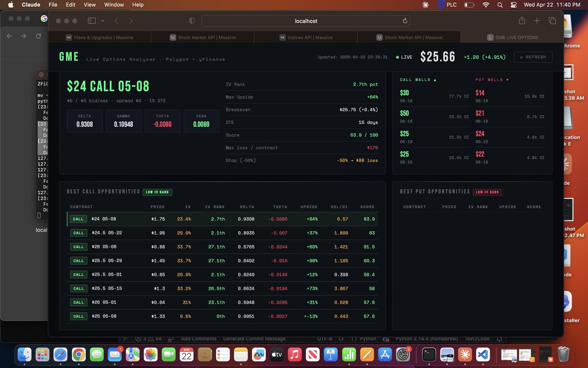Screen dimensions: 588x368
Task: Click the DELTA 0.9308 greek card
Action: 85,121
